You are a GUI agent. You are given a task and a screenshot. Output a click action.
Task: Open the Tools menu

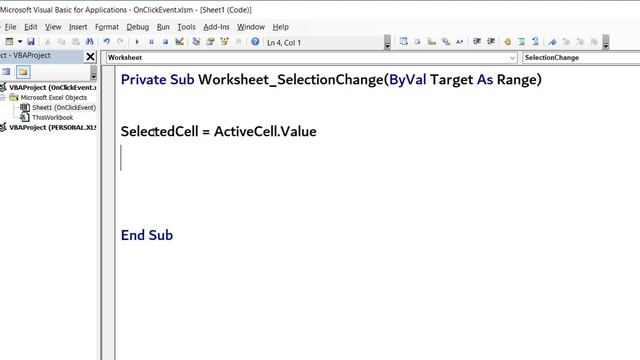pos(187,27)
